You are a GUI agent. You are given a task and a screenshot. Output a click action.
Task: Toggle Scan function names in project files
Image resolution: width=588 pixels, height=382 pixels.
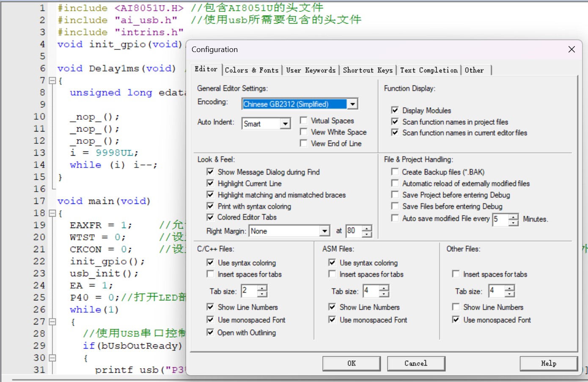coord(395,122)
